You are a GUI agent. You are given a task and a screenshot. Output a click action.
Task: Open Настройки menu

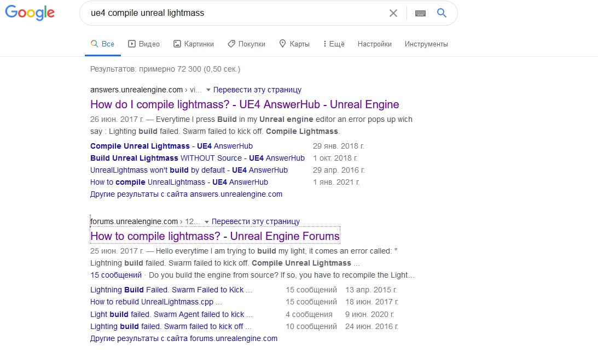[375, 44]
